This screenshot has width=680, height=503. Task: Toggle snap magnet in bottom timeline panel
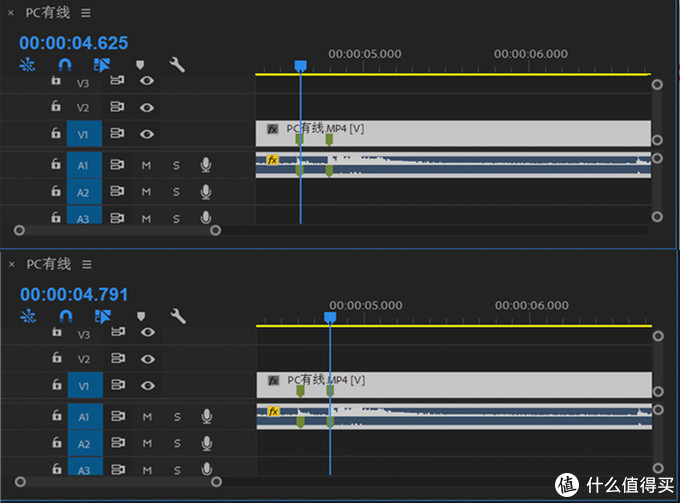[65, 317]
